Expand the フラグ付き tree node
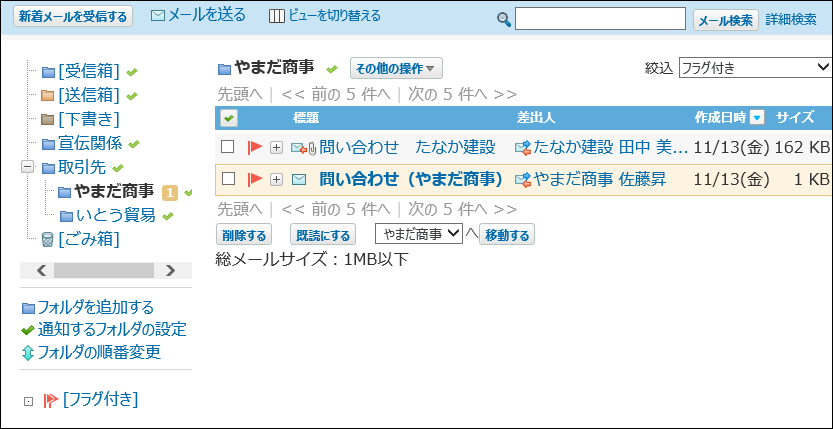833x429 pixels. point(28,402)
